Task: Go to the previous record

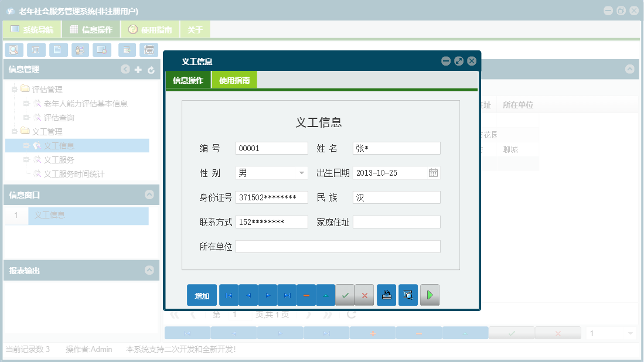Action: [x=248, y=295]
